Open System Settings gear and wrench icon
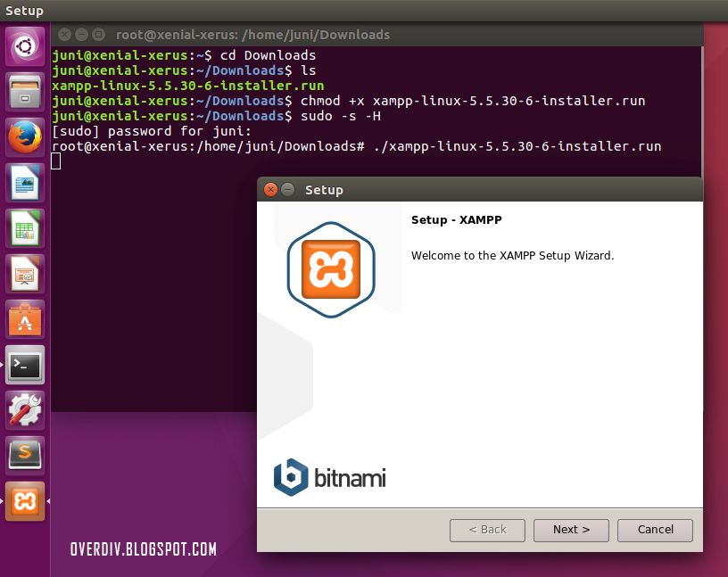728x577 pixels. point(25,410)
